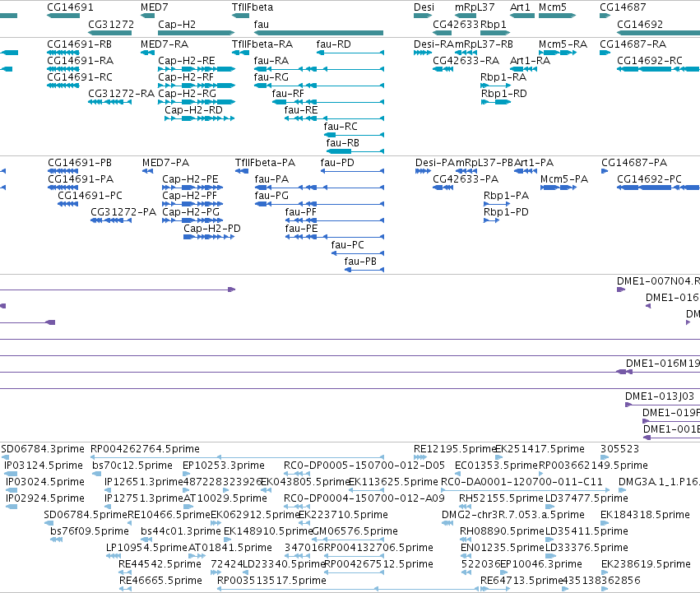Click protein Desi-PA
Screen dimensions: 700x593
point(424,171)
